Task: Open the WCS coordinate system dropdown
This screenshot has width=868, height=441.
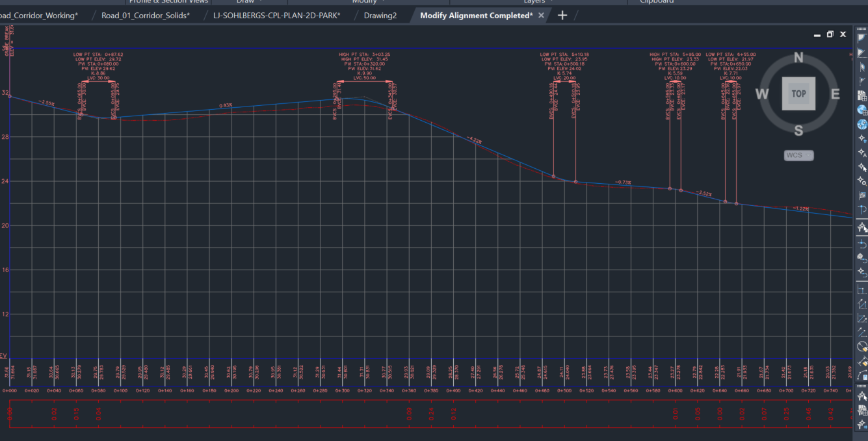Action: pos(798,155)
